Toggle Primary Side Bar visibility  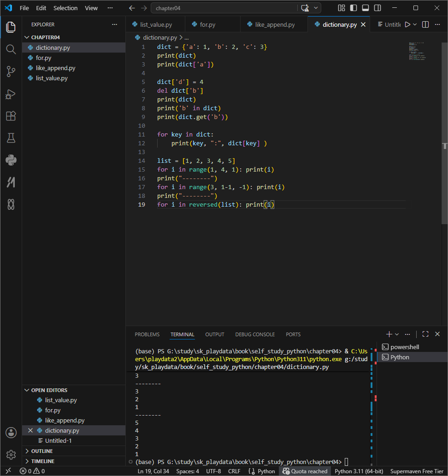pyautogui.click(x=354, y=8)
